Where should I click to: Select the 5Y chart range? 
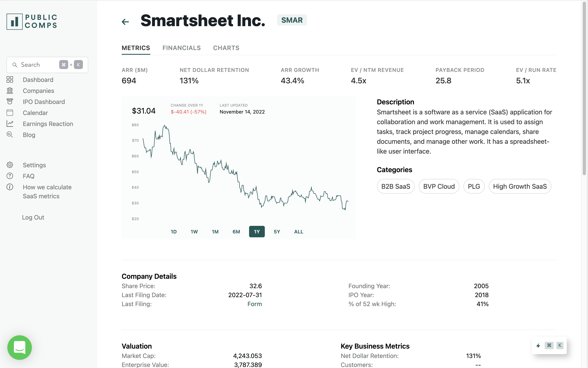click(277, 232)
